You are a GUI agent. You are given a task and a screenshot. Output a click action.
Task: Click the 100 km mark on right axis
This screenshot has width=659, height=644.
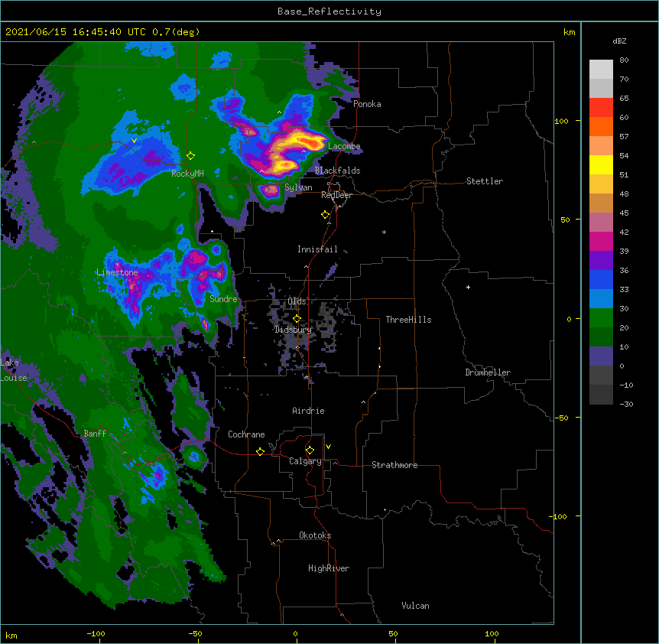(x=561, y=121)
